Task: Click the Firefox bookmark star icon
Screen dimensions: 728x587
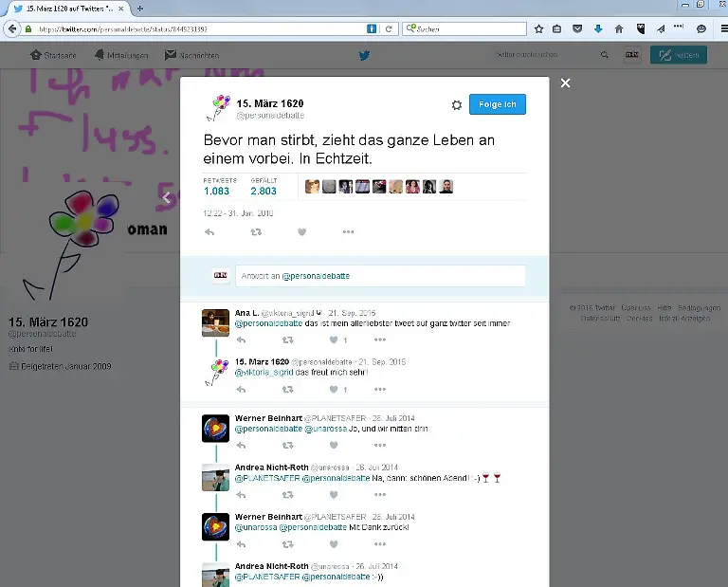Action: point(538,29)
